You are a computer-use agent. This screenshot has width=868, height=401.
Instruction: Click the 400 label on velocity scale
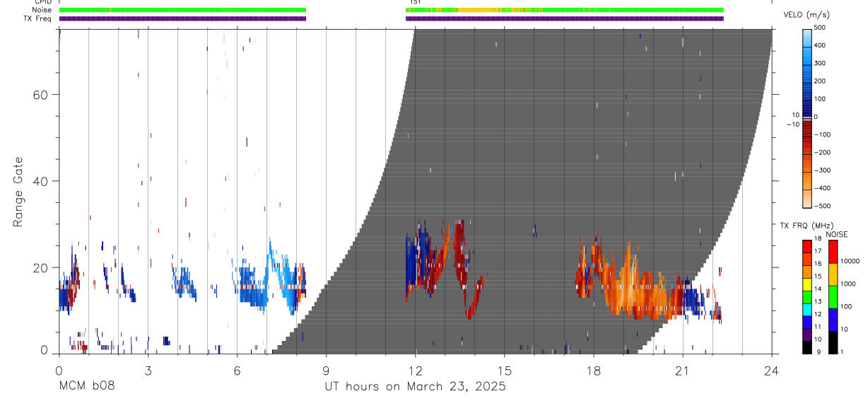point(821,45)
